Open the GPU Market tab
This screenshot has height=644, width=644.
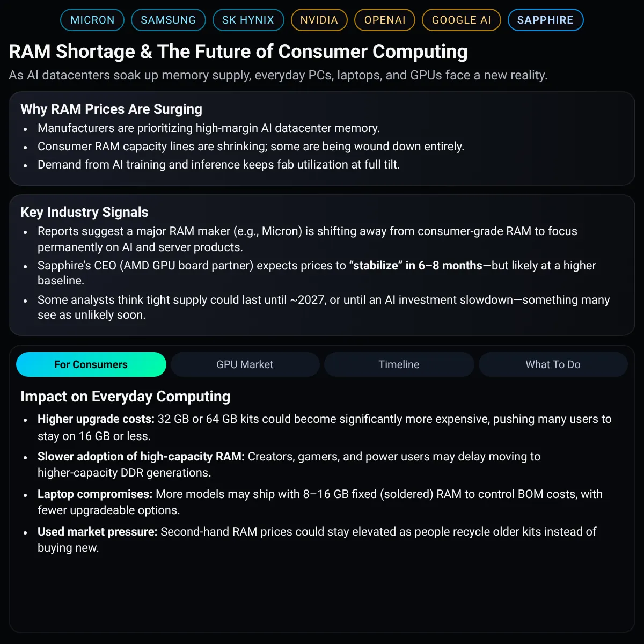pos(245,364)
